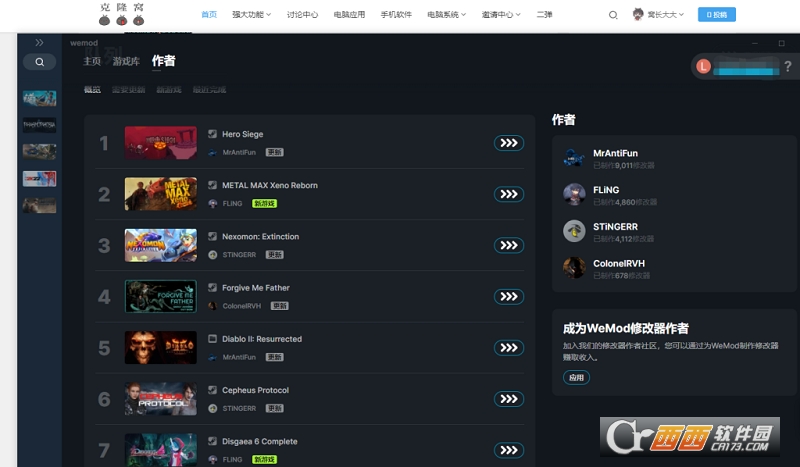Select the 新游戏 sub-tab
The image size is (800, 467).
169,90
